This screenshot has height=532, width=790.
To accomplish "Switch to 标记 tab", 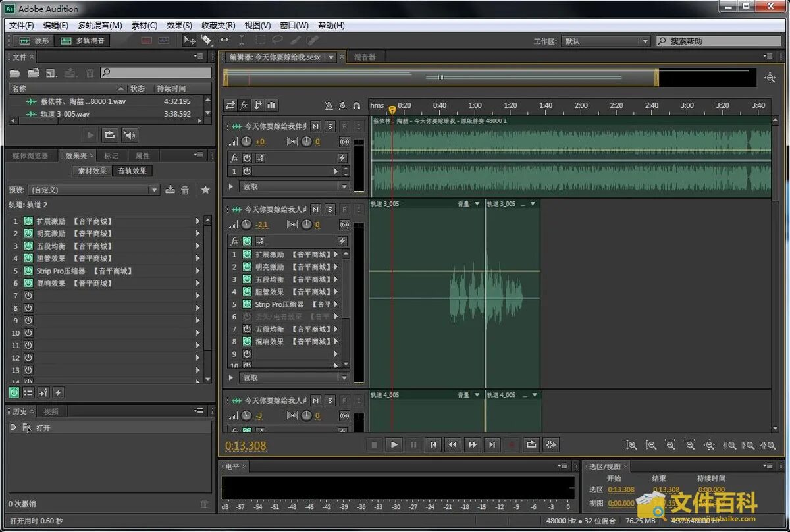I will coord(111,156).
